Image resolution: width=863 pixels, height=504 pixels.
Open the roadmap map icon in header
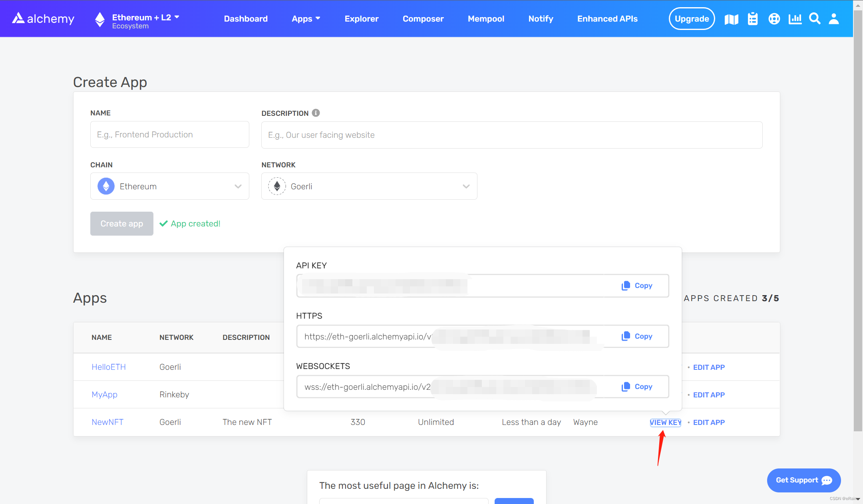pos(731,19)
